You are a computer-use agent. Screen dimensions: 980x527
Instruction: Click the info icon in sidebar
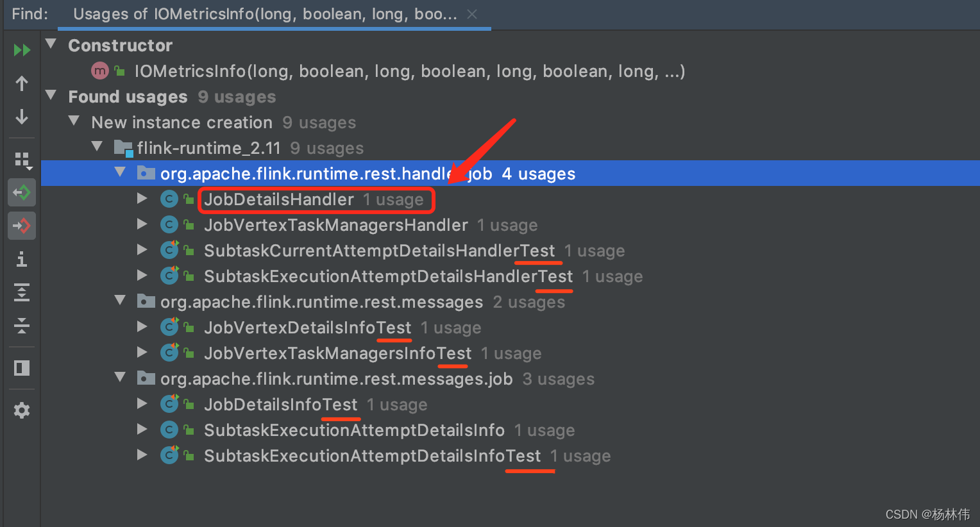[x=22, y=259]
